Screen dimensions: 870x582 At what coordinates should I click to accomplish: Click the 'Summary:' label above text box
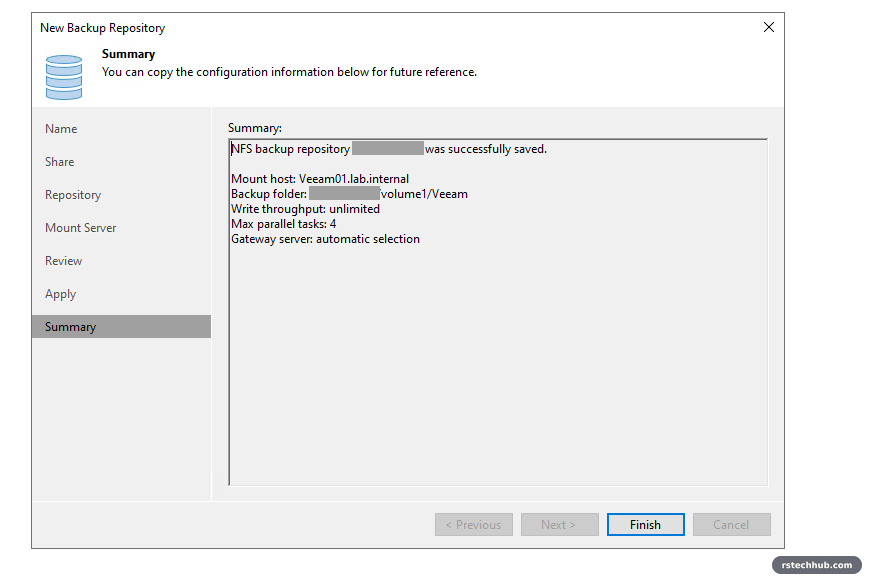pyautogui.click(x=255, y=128)
